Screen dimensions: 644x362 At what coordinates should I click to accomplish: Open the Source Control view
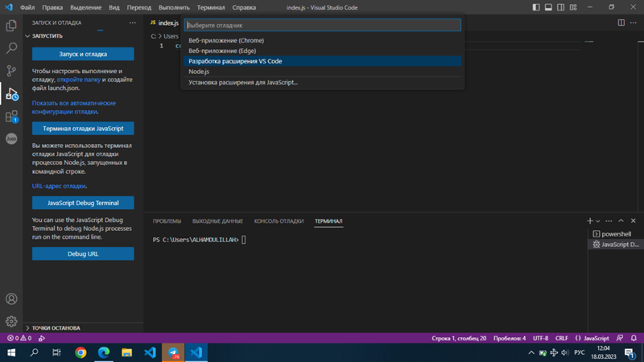coord(11,71)
